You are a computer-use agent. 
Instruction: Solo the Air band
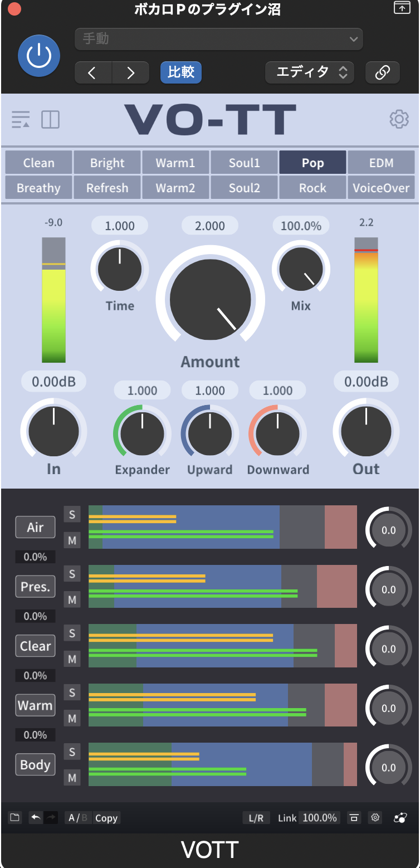(x=72, y=514)
